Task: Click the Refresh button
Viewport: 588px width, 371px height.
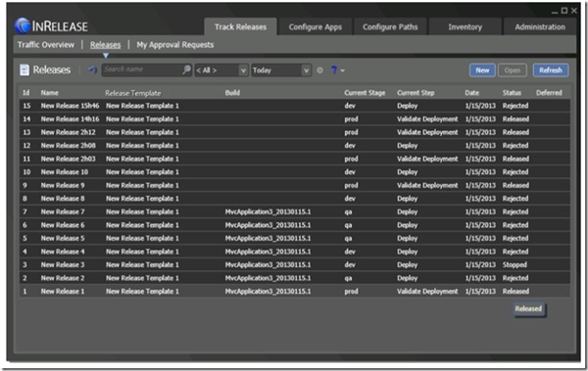Action: (551, 70)
